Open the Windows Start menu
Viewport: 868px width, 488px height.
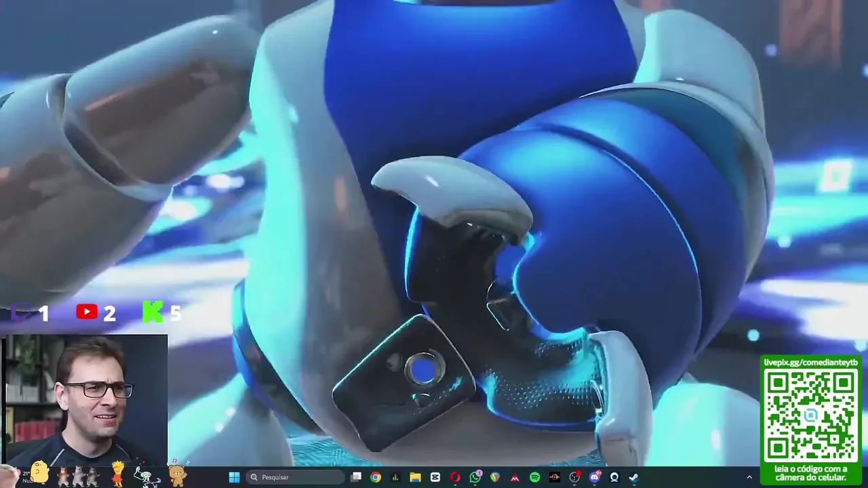pos(234,477)
